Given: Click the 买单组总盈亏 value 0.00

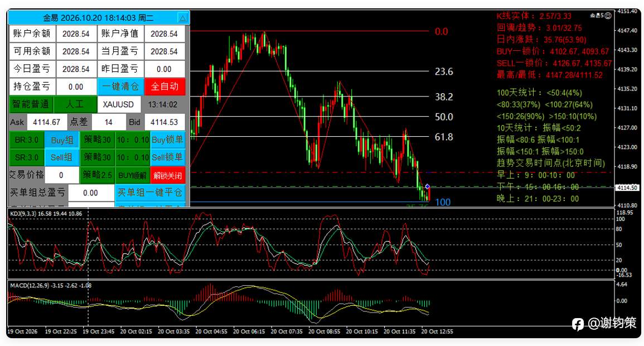Looking at the screenshot, I should click(91, 193).
